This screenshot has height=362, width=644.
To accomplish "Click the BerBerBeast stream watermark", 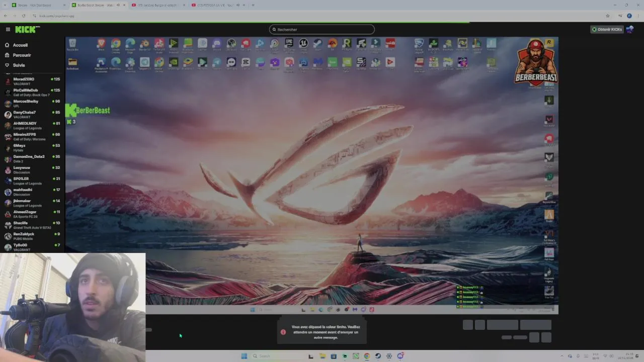I will coord(88,111).
